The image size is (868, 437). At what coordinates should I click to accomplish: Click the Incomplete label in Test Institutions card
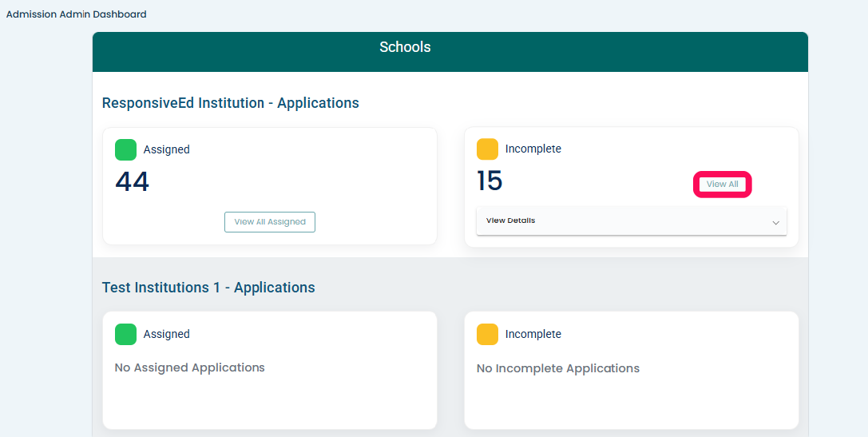[533, 334]
